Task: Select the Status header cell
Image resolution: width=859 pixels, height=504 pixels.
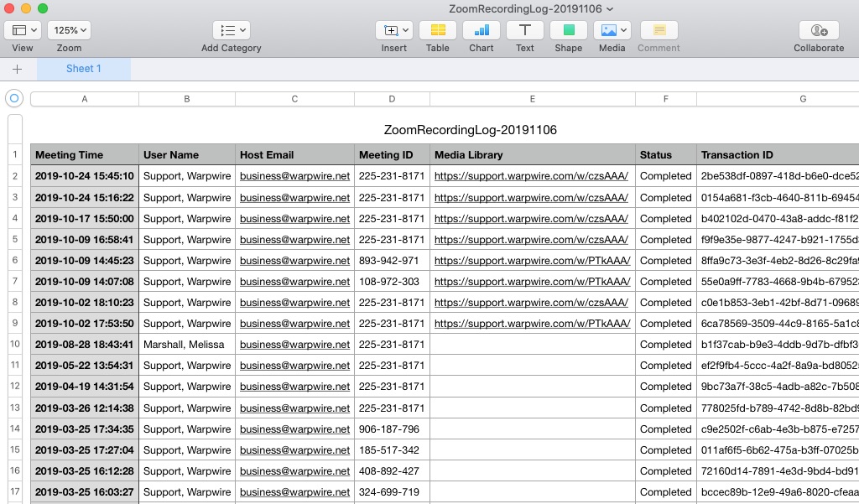Action: pos(665,154)
